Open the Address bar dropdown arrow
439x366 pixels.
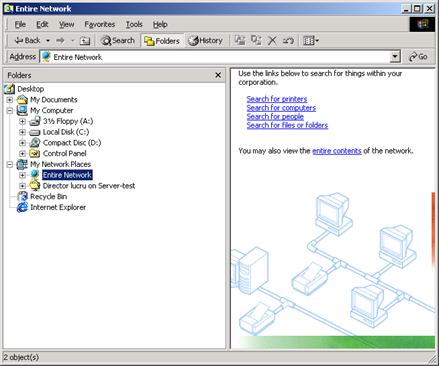pos(395,57)
